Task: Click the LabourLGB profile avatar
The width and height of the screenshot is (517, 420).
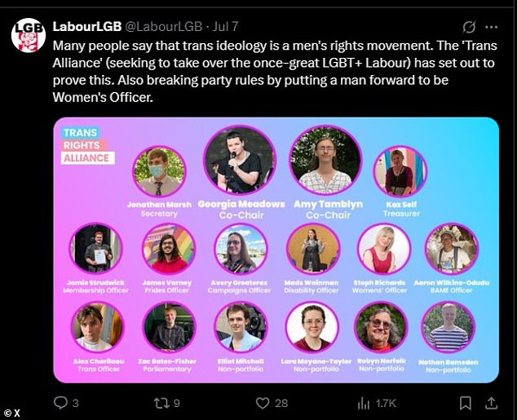Action: 28,35
